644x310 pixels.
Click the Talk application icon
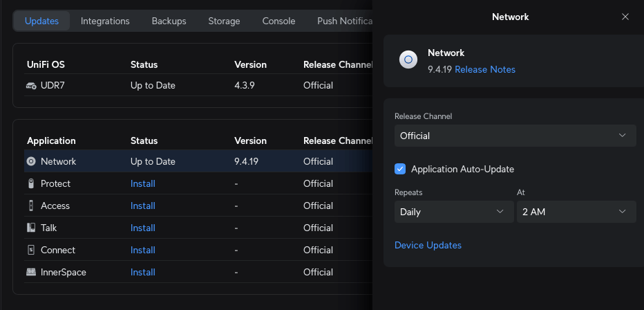[31, 228]
